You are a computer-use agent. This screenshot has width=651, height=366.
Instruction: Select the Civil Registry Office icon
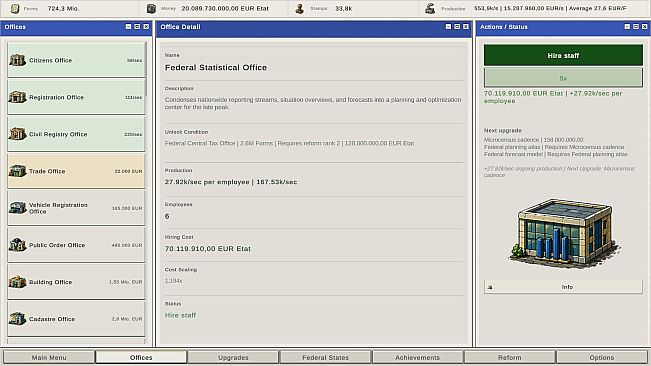pyautogui.click(x=17, y=134)
